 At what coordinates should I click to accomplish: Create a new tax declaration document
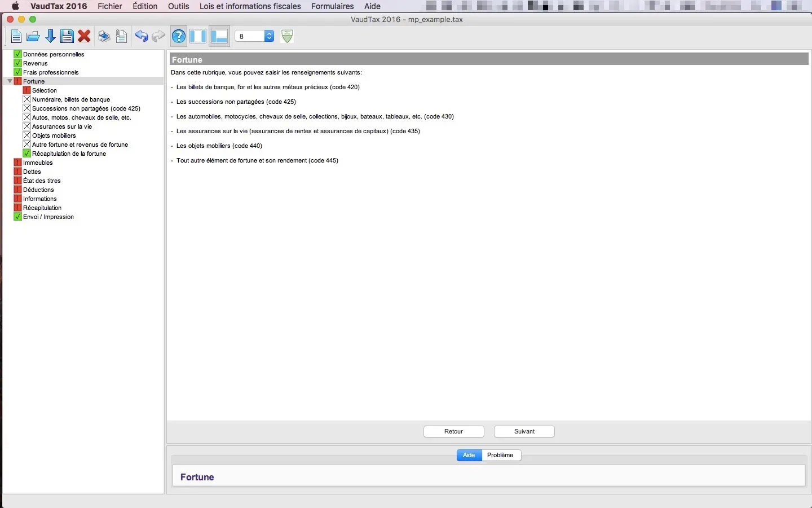pos(16,37)
